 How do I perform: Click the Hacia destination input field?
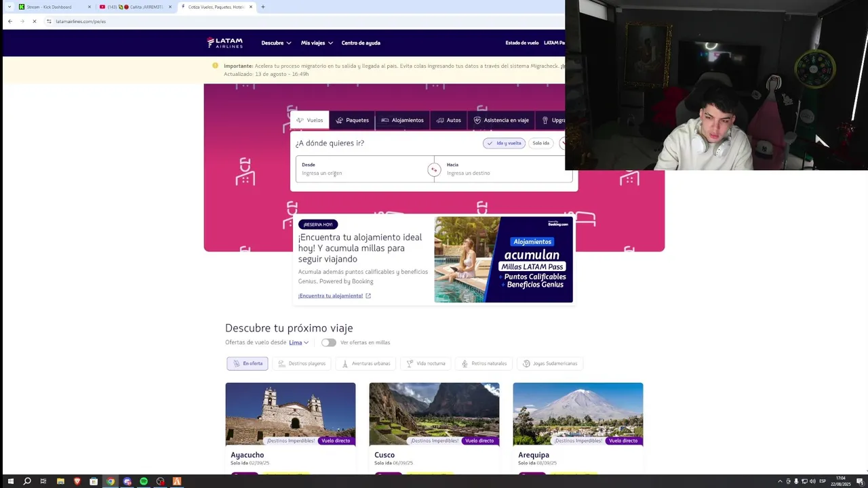(x=503, y=169)
